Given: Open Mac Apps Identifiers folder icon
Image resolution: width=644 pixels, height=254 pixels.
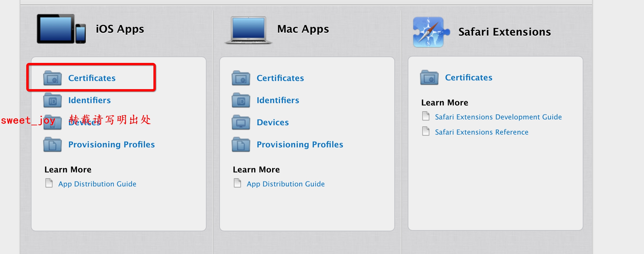Looking at the screenshot, I should pyautogui.click(x=241, y=100).
